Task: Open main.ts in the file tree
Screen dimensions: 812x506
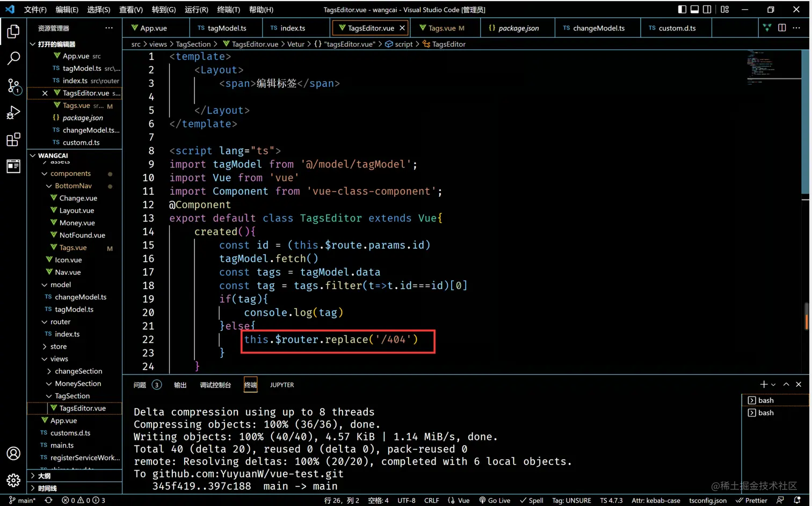Action: point(75,445)
